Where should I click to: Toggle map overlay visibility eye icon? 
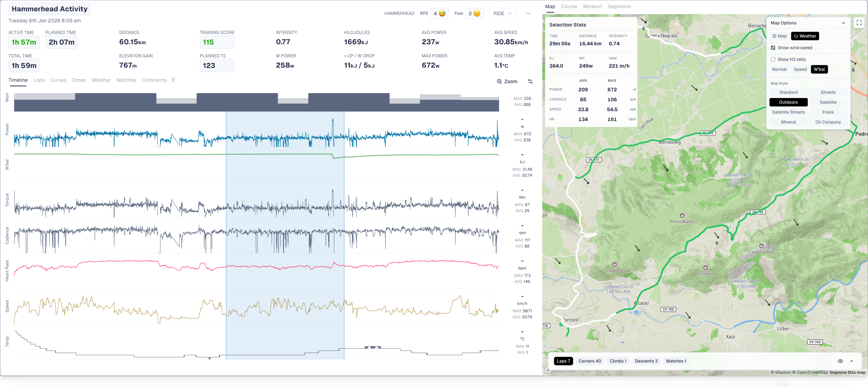click(x=840, y=361)
